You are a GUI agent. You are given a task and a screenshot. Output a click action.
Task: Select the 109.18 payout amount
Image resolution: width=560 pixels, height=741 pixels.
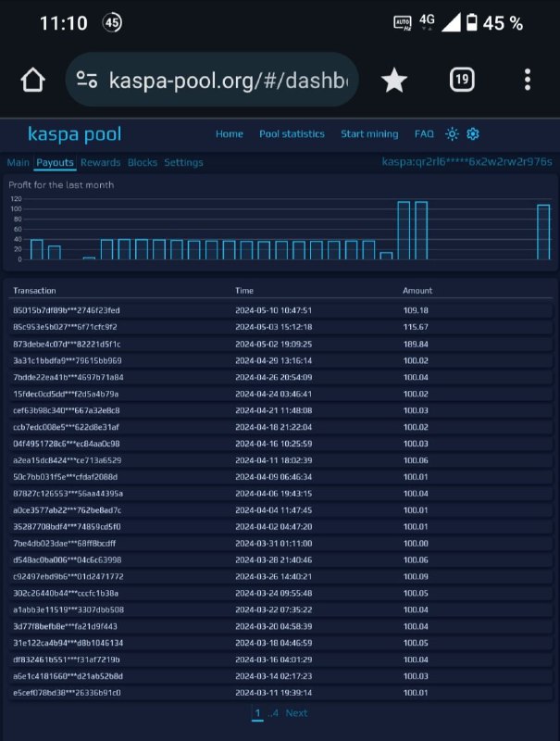click(416, 310)
